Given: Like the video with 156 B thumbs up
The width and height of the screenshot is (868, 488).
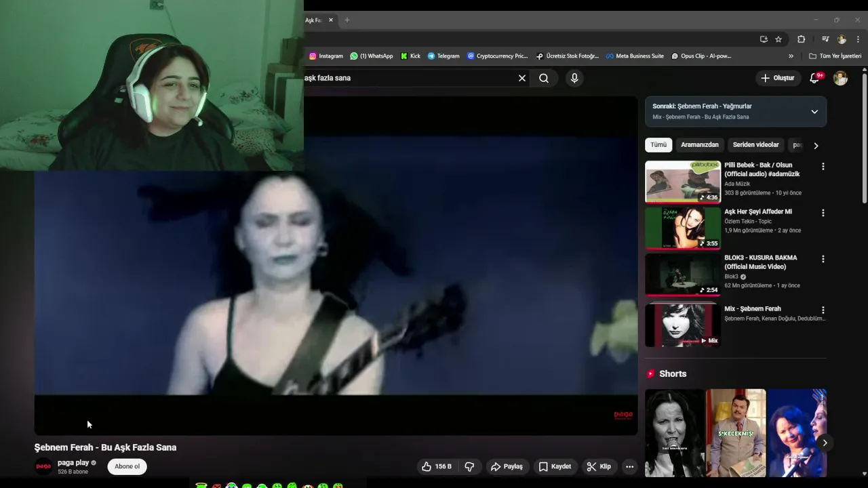Looking at the screenshot, I should coord(437,466).
